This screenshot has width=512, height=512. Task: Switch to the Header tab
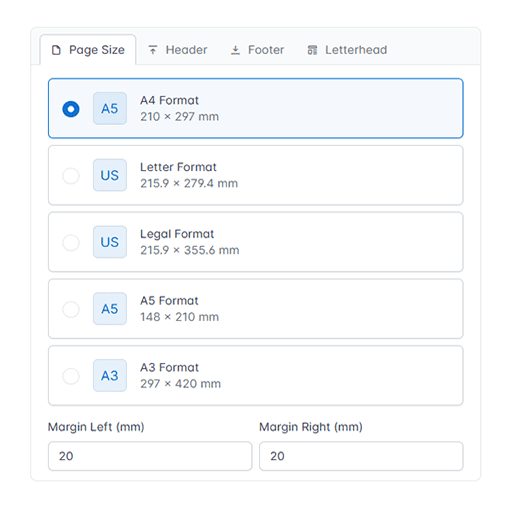pyautogui.click(x=178, y=50)
